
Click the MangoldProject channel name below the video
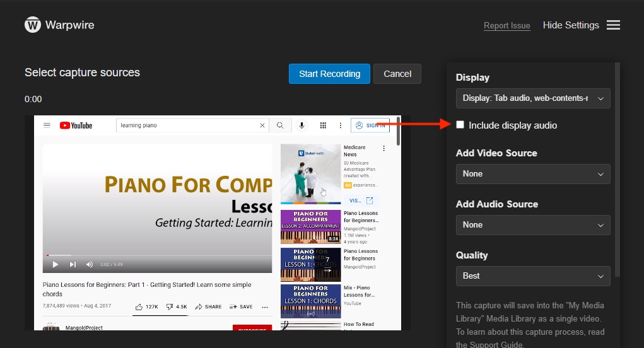(x=84, y=327)
